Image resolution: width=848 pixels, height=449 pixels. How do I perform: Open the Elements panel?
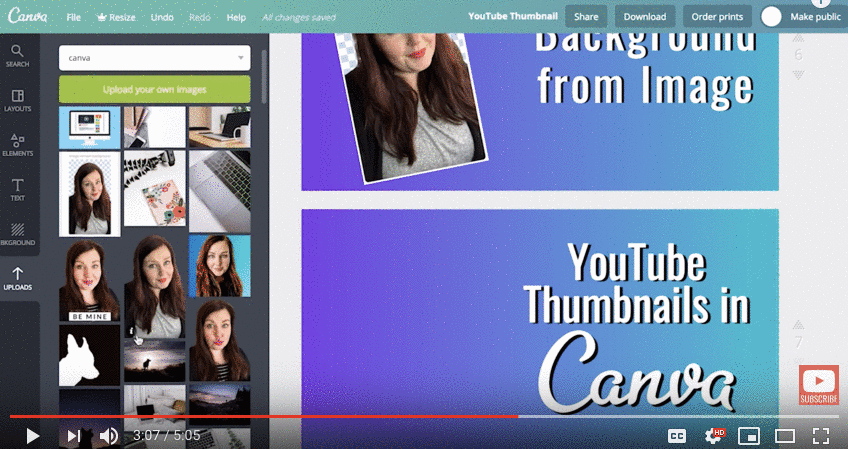(x=17, y=145)
